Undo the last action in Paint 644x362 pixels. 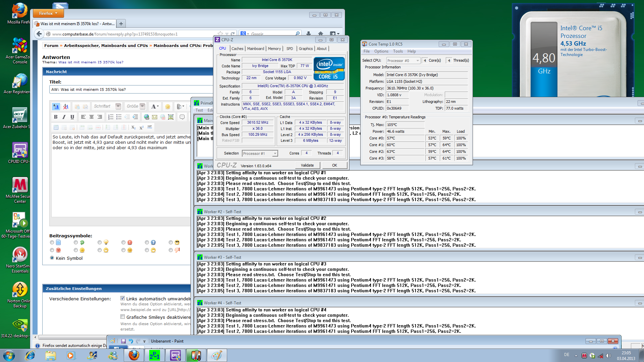pos(131,341)
